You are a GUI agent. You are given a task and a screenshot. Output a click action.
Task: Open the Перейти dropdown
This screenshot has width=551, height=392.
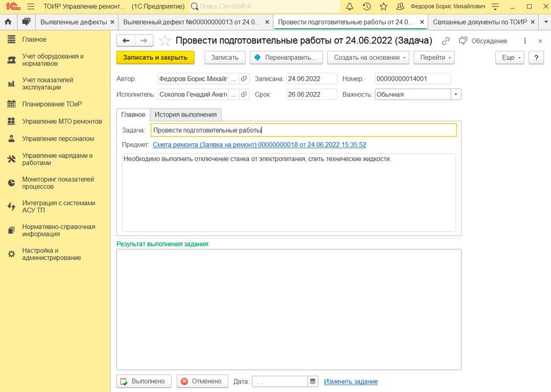[434, 58]
